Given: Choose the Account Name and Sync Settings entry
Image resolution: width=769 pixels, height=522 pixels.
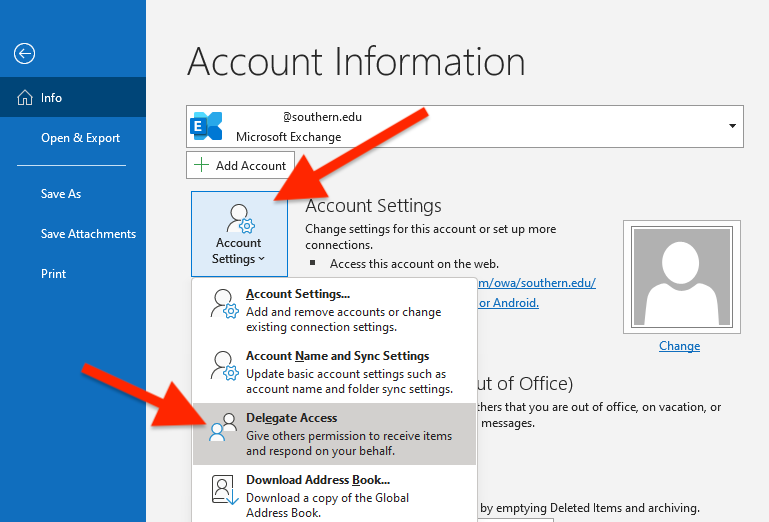Looking at the screenshot, I should click(x=337, y=356).
